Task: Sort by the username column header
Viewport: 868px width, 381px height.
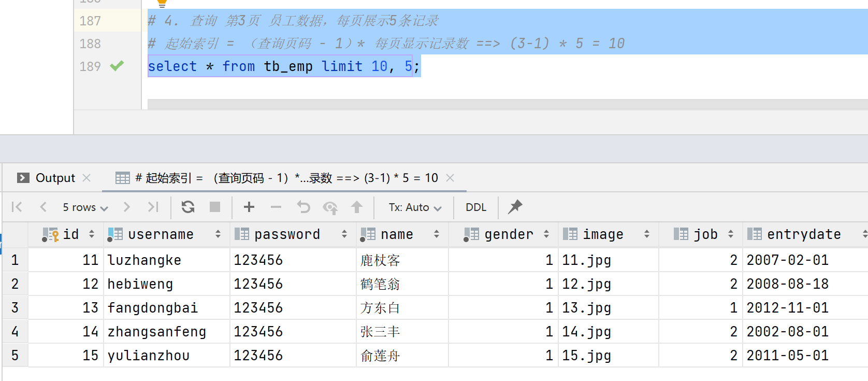Action: 167,234
